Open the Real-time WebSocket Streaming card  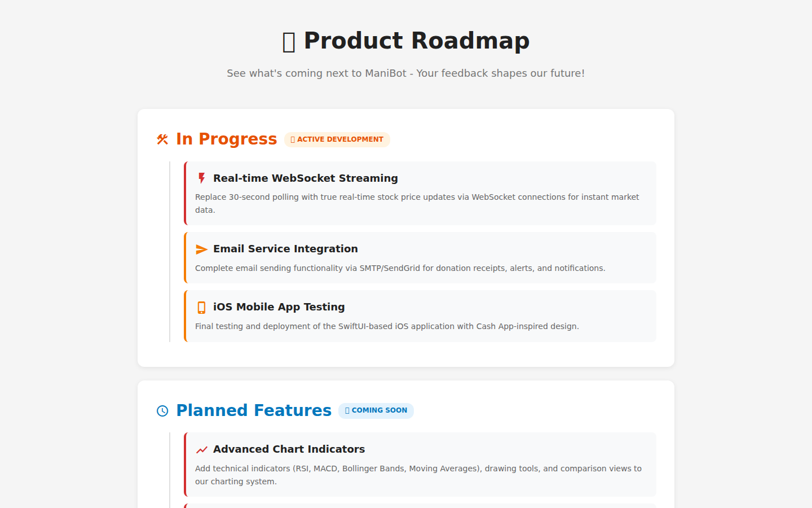[x=420, y=193]
